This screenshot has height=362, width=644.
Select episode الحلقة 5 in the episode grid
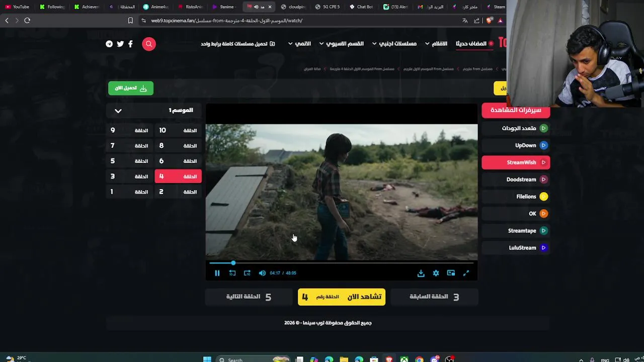(x=129, y=161)
